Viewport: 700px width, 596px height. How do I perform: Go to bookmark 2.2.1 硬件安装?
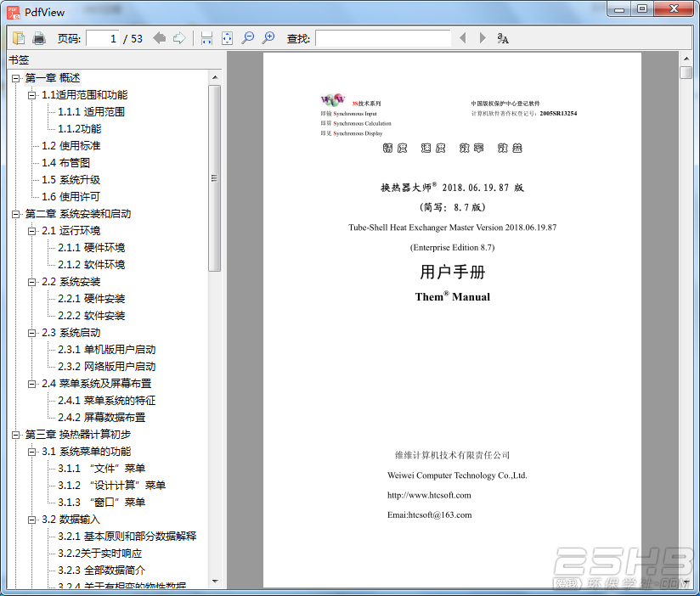click(x=92, y=299)
